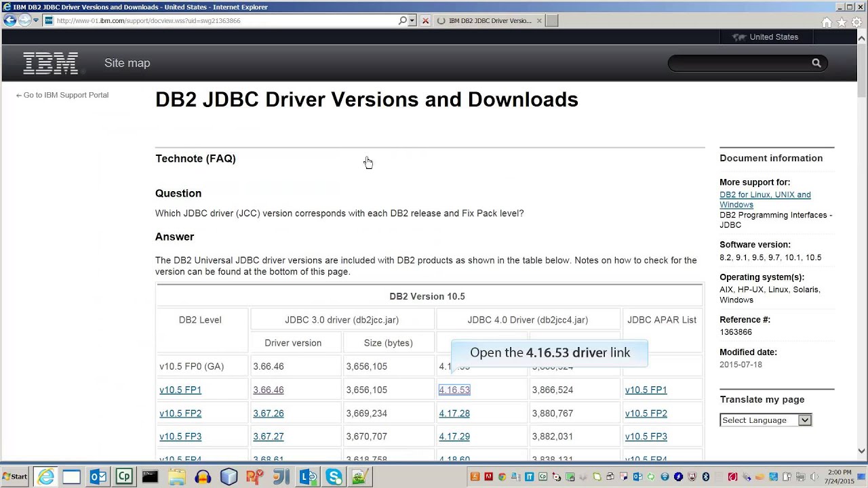Open the 3.66.46 link in v10.5 FP1 row
This screenshot has width=868, height=488.
[269, 390]
